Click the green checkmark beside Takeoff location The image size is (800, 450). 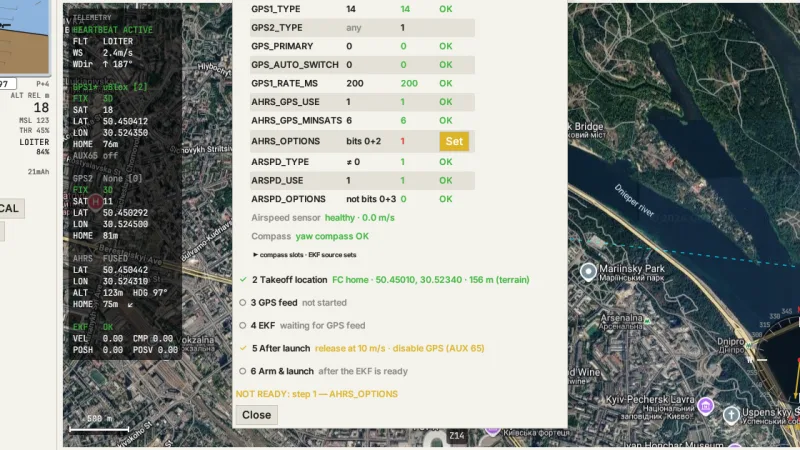coord(243,280)
